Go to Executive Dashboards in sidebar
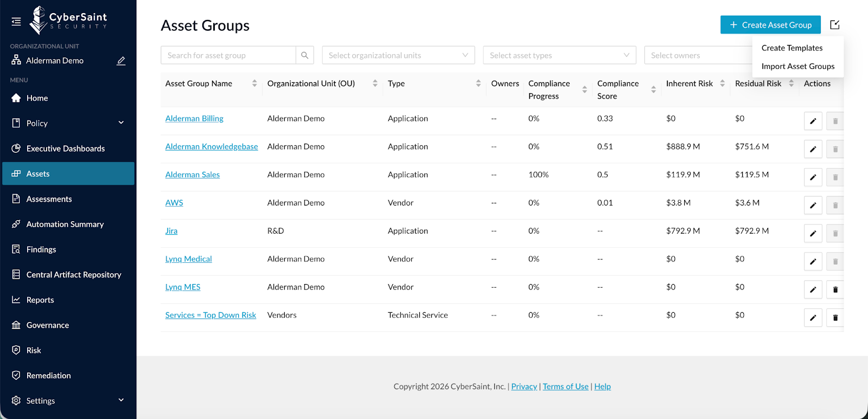The image size is (868, 419). 65,149
